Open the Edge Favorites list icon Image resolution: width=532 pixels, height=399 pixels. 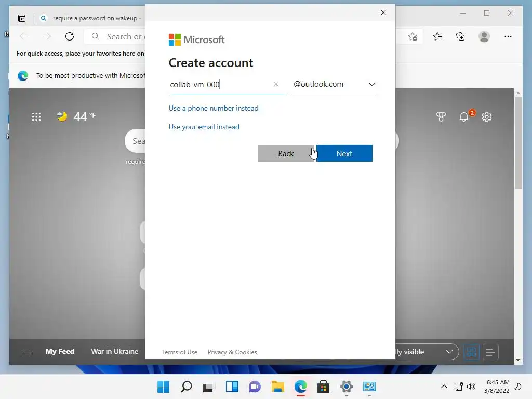437,36
